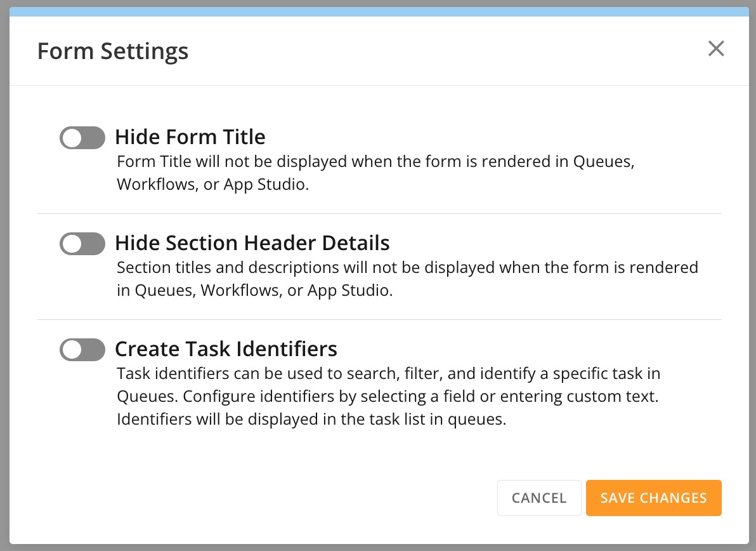Click the Create Task Identifiers heading label
Viewport: 756px width, 551px height.
[x=226, y=349]
